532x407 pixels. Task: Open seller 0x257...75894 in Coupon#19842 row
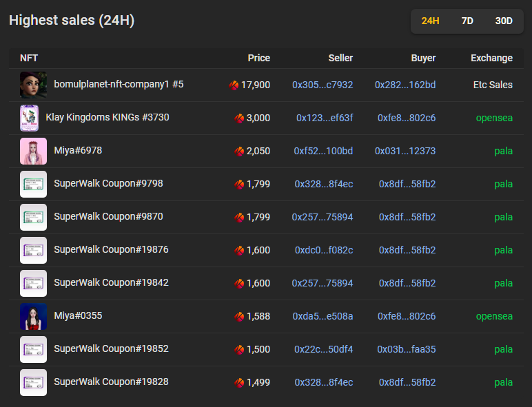[x=323, y=283]
